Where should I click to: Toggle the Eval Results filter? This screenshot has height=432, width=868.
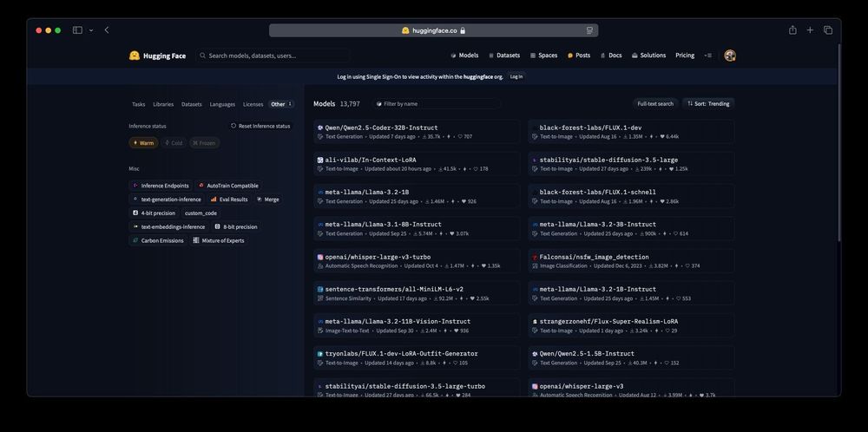tap(229, 200)
